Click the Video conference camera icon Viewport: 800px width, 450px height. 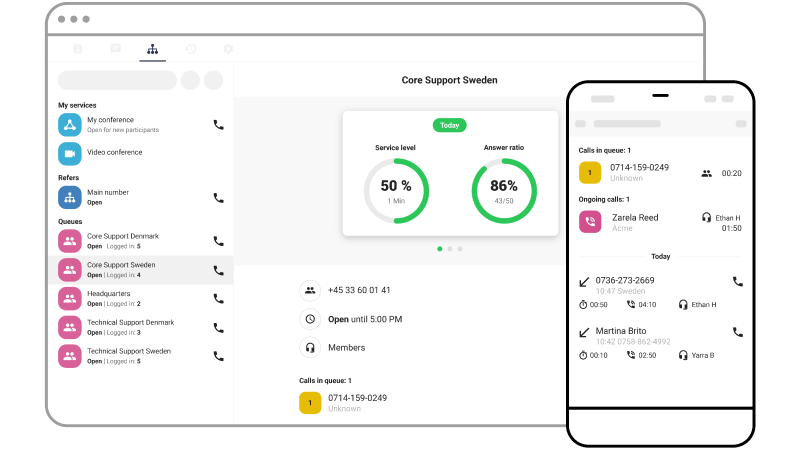click(x=69, y=153)
